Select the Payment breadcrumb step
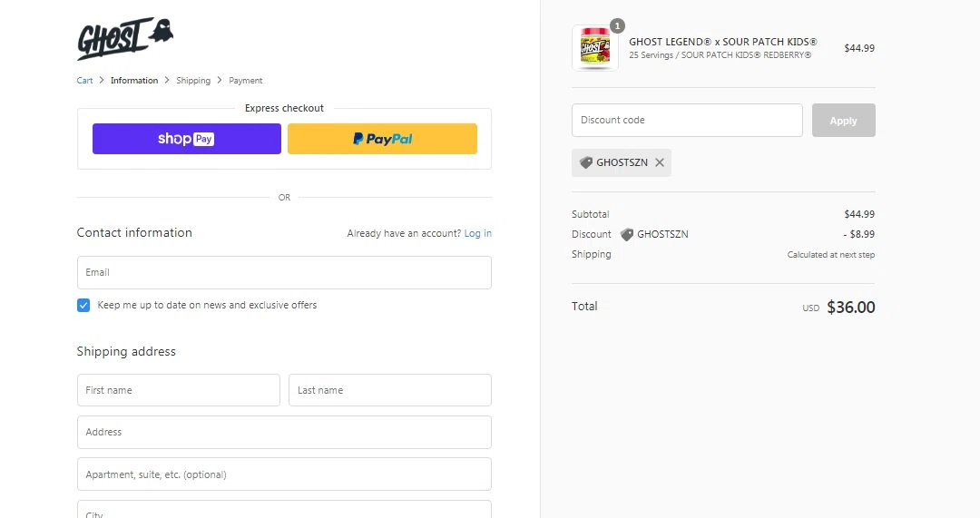 (x=246, y=81)
